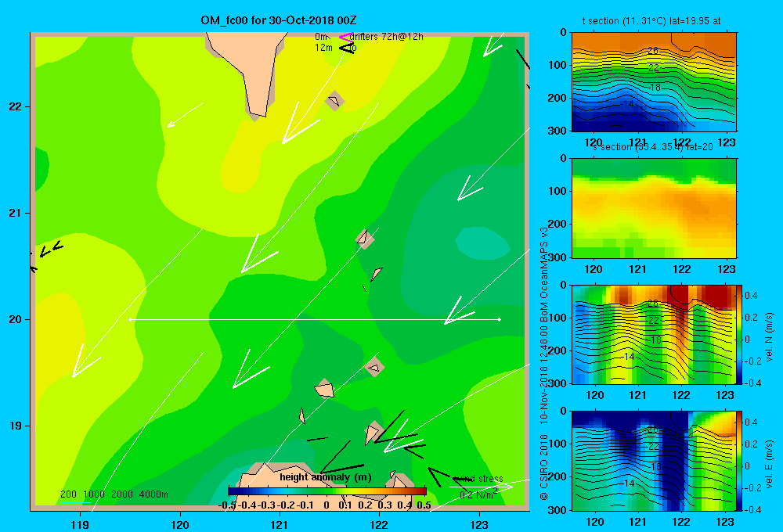Click the 's section' lat=20 panel title

click(x=653, y=147)
